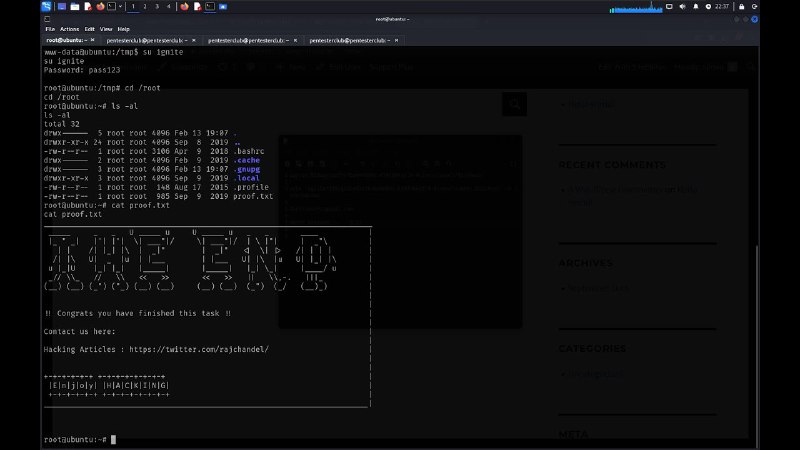
Task: Launch the file manager from the panel
Action: (74, 7)
